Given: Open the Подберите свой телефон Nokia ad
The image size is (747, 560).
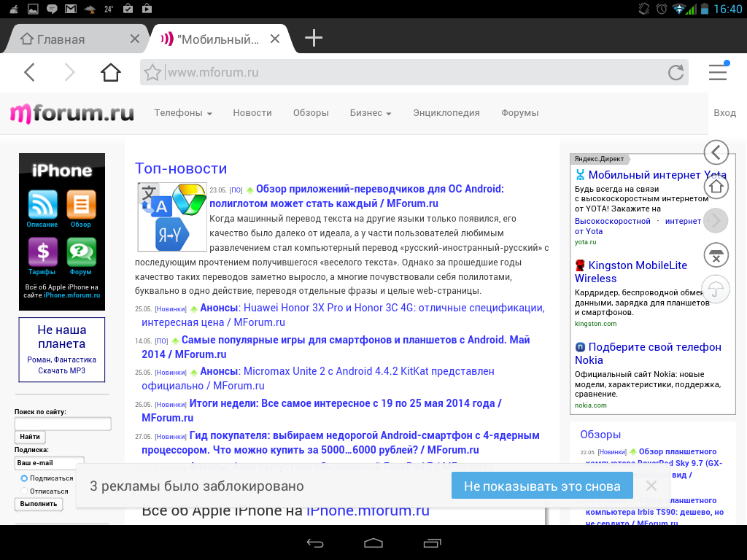Looking at the screenshot, I should point(648,354).
